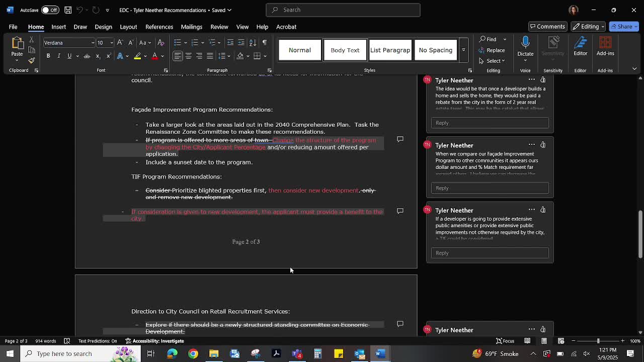Switch to the Review tab
The height and width of the screenshot is (362, 644).
point(219,27)
